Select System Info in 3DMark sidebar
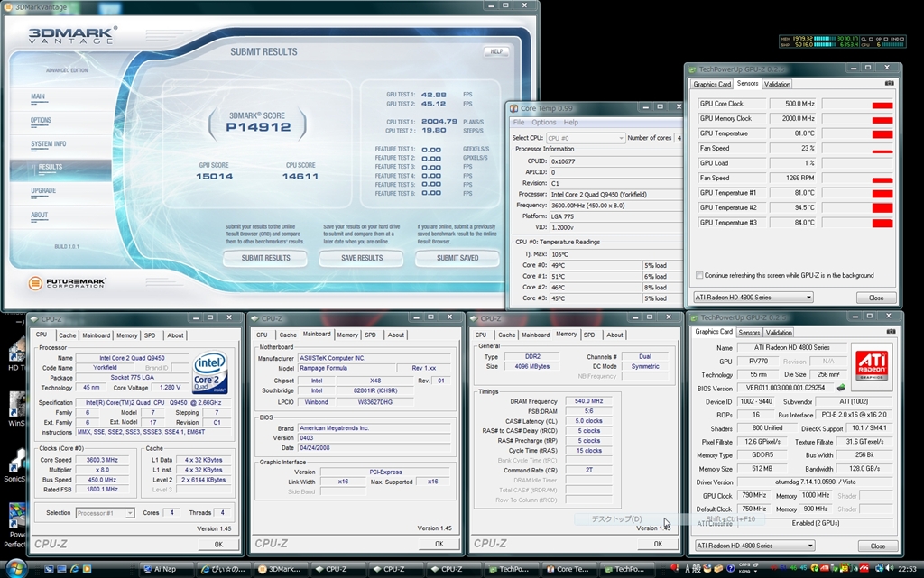The image size is (924, 578). pyautogui.click(x=48, y=143)
